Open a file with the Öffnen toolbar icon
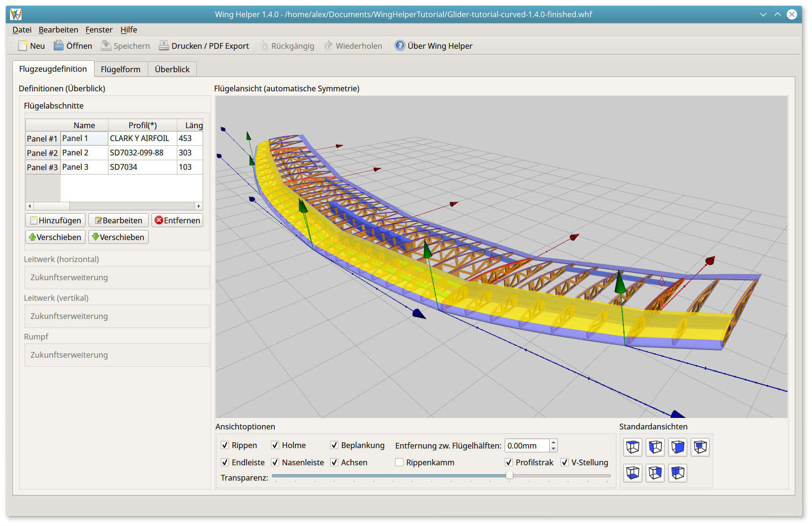This screenshot has width=812, height=526. [x=58, y=46]
